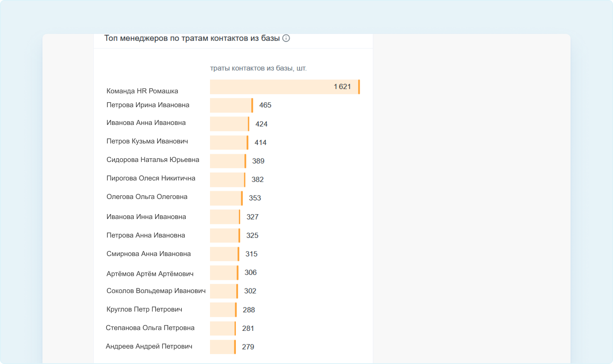Click the axis label 'траты контактов из базы, шт.'

point(258,68)
